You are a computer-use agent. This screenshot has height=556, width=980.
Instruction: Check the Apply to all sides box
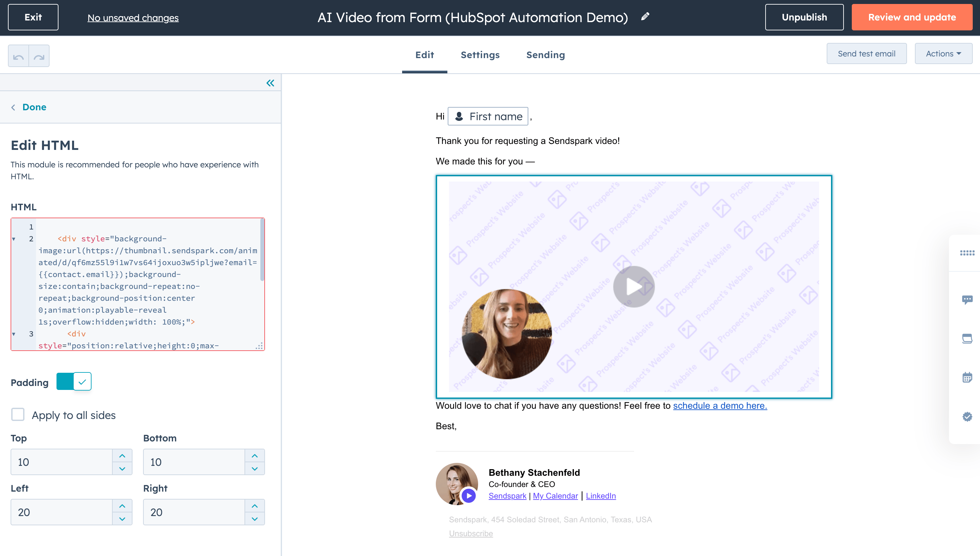click(x=18, y=415)
